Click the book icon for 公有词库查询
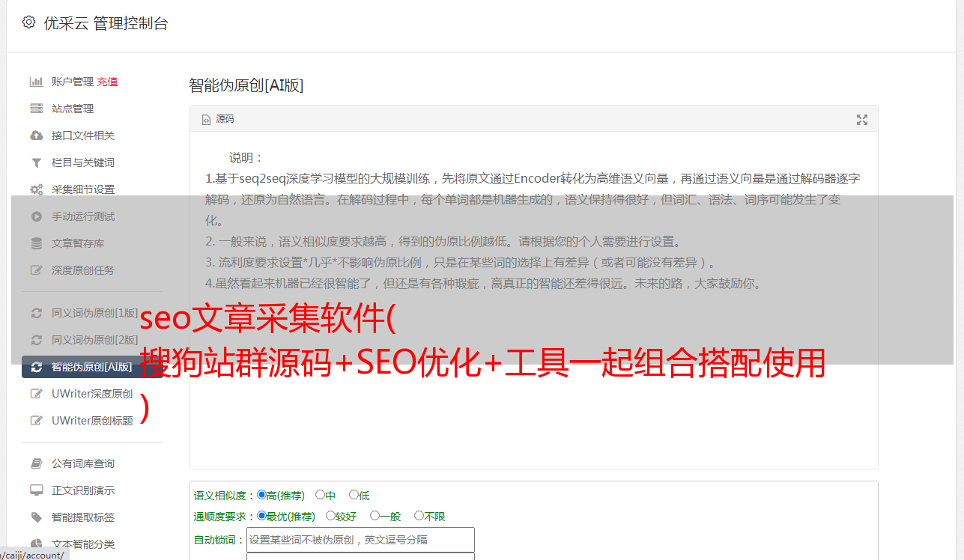 (36, 463)
